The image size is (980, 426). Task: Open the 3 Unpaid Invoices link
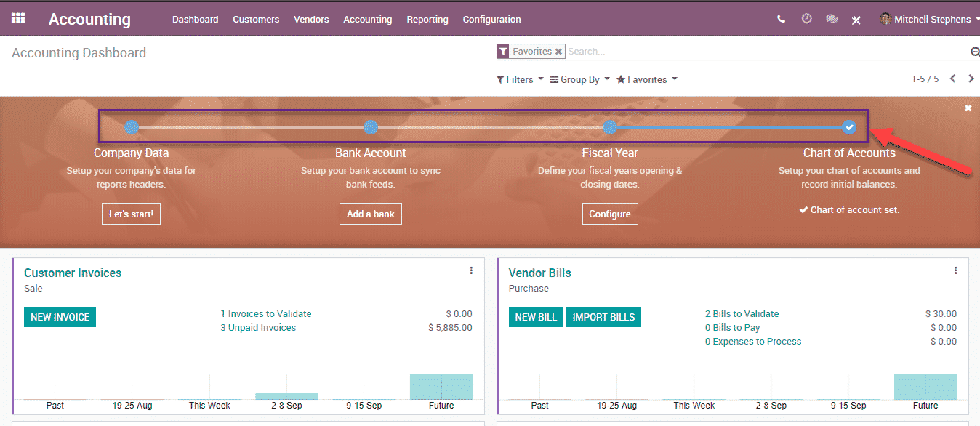(258, 328)
